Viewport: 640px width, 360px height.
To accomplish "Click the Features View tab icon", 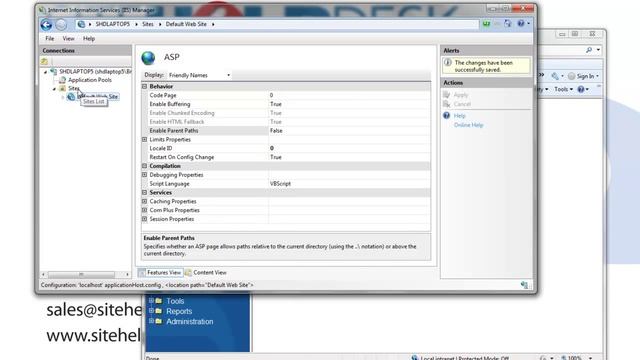I will click(142, 272).
